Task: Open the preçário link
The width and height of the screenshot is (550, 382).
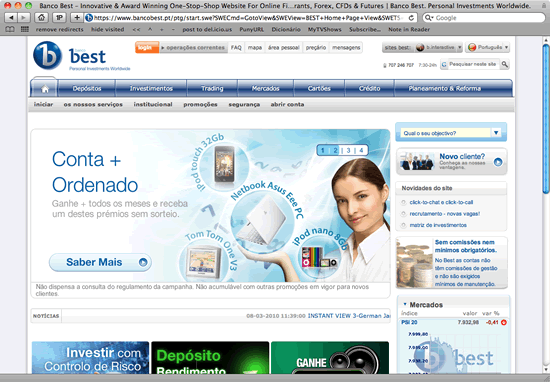Action: (316, 48)
